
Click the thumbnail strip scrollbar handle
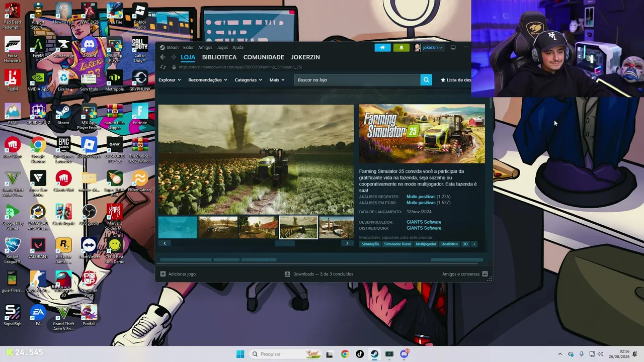coord(285,243)
